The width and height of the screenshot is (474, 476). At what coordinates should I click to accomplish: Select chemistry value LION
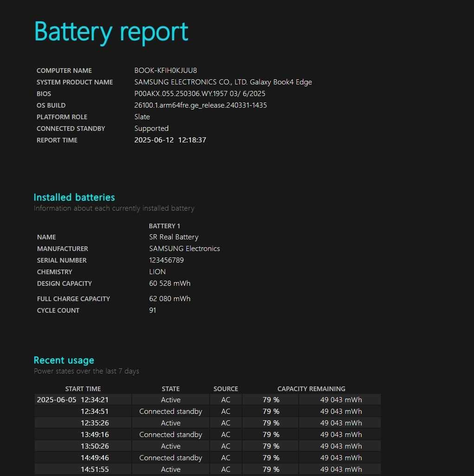(x=158, y=272)
